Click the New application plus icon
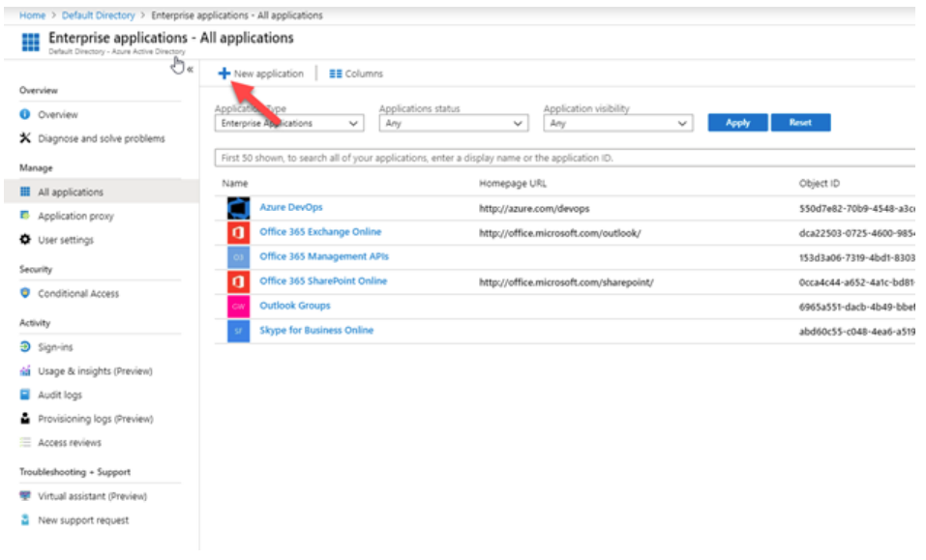The image size is (926, 560). (x=224, y=74)
